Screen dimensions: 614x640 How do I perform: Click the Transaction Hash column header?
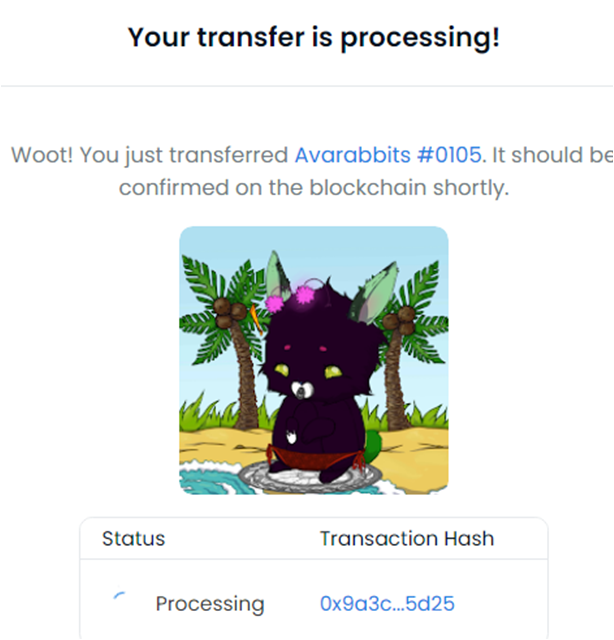407,538
